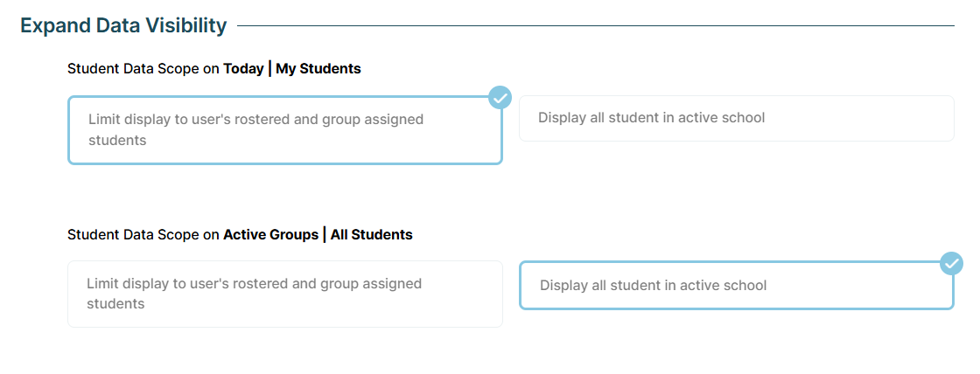Select rostered-students limit for Today | My Students
Screen dimensions: 980x374
(284, 130)
